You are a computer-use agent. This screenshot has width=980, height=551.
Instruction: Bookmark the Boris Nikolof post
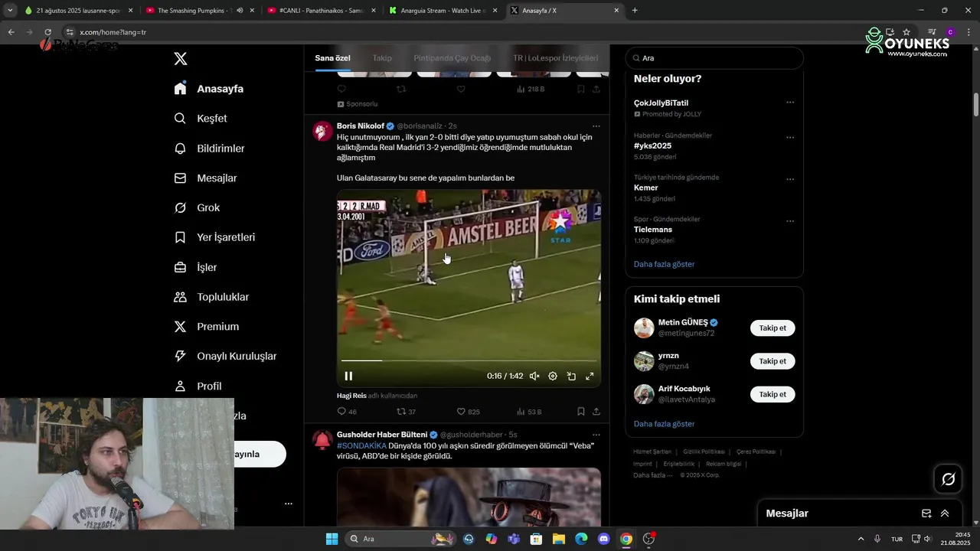(x=581, y=412)
